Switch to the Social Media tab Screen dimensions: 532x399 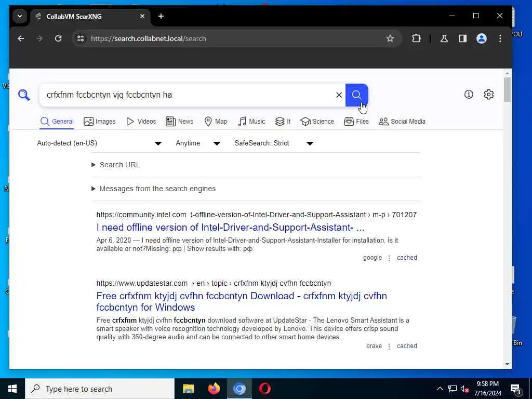pos(402,122)
